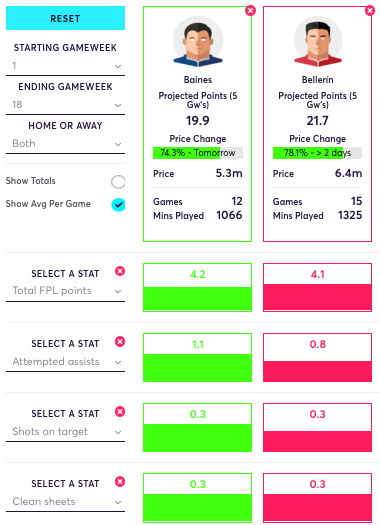This screenshot has height=525, width=380.
Task: Click Bellerín player avatar
Action: [318, 42]
